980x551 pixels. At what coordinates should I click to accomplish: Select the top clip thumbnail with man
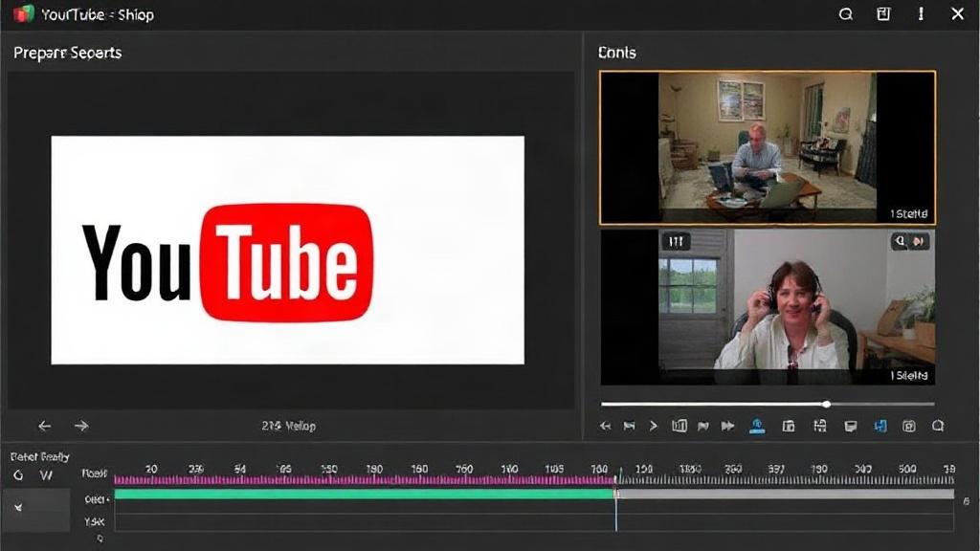coord(768,147)
